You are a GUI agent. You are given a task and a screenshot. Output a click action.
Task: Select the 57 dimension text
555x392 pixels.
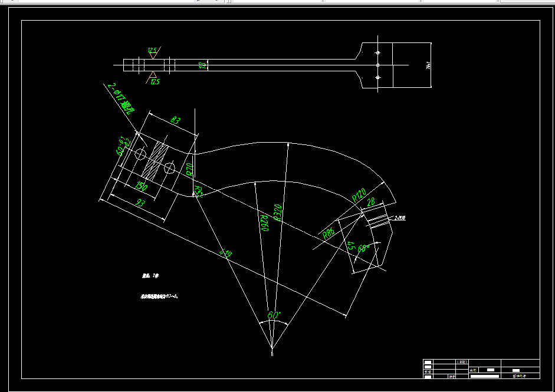[351, 246]
